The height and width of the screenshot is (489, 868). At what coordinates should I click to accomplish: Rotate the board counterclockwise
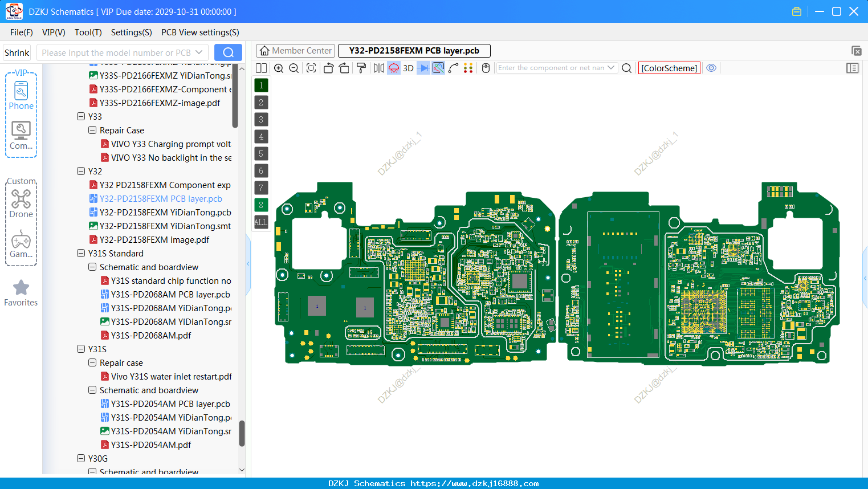[x=328, y=68]
